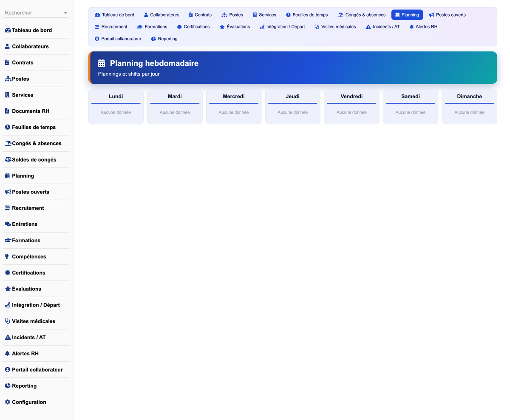510x420 pixels.
Task: Go to Services tab in top navigation
Action: 264,15
